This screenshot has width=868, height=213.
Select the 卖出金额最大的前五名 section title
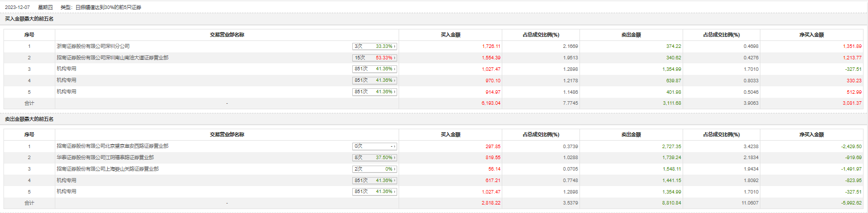click(29, 119)
